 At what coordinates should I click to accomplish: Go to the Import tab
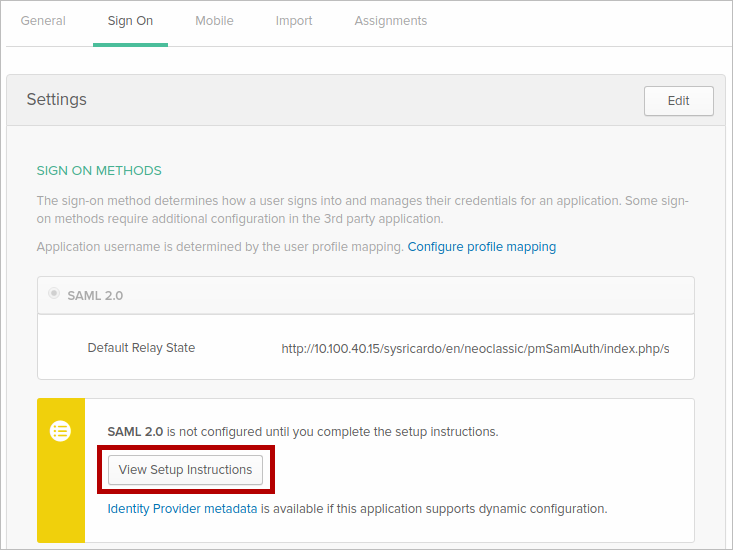294,21
